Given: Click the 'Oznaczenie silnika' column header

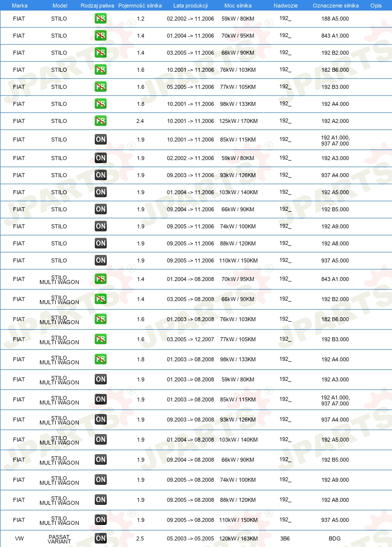Looking at the screenshot, I should 335,6.
